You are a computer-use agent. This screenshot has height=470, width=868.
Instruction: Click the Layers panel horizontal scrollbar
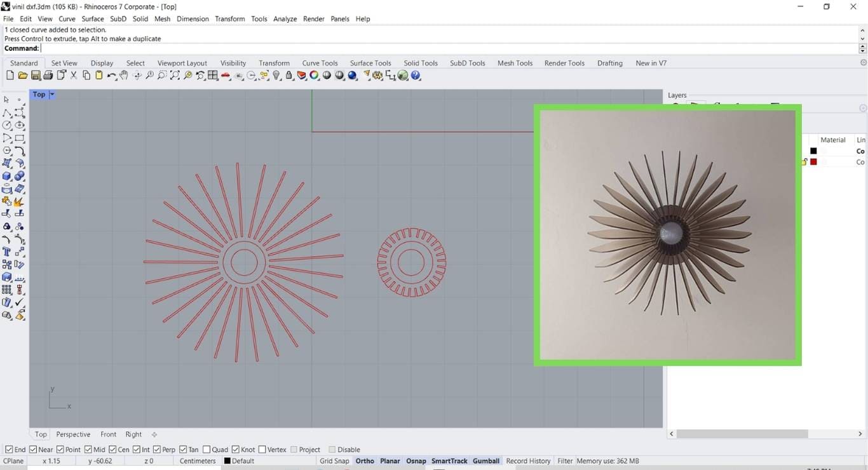coord(742,434)
